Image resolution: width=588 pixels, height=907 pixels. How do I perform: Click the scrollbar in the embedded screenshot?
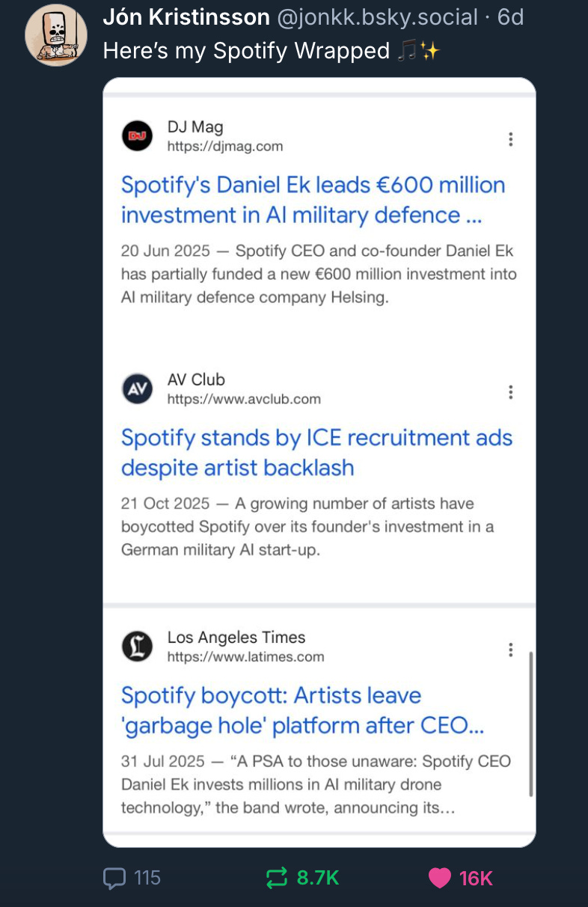[531, 723]
